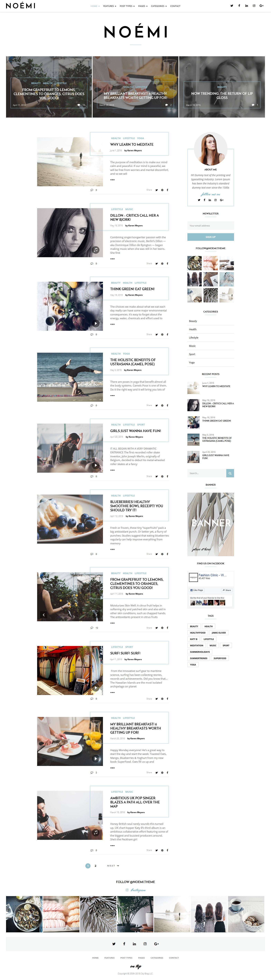Share 'Why Learn to Meditate' on Pinterest
Image resolution: width=271 pixels, height=980 pixels.
pyautogui.click(x=162, y=190)
